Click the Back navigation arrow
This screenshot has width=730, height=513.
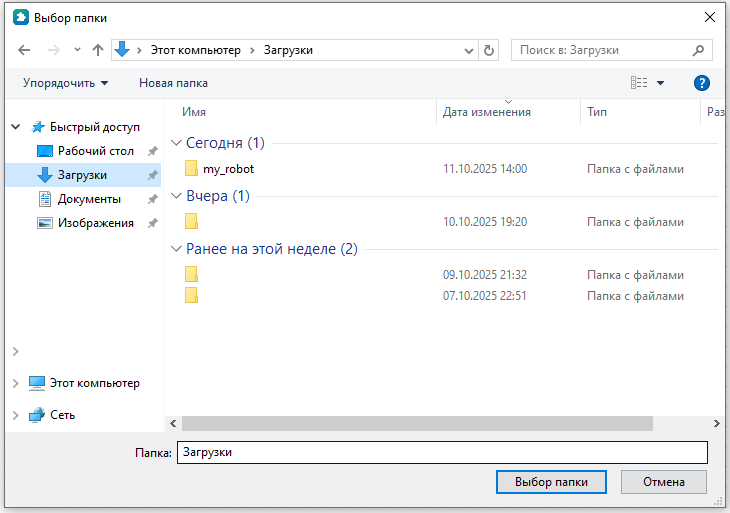[24, 50]
